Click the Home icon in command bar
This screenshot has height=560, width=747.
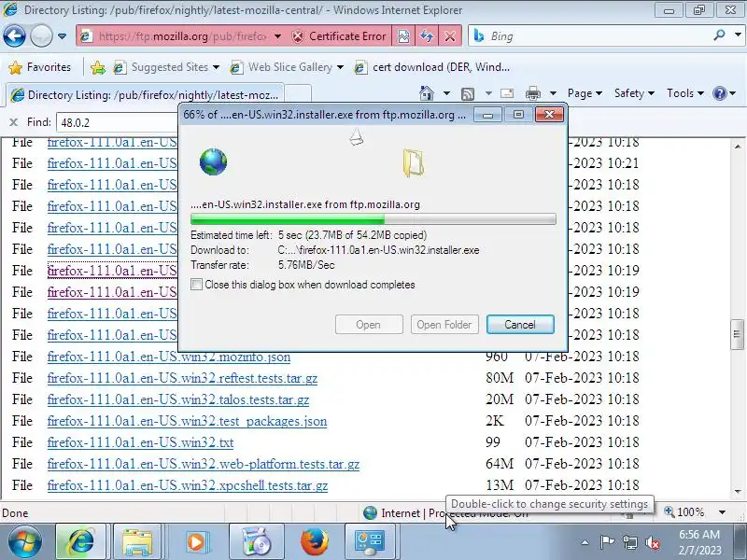pos(427,93)
